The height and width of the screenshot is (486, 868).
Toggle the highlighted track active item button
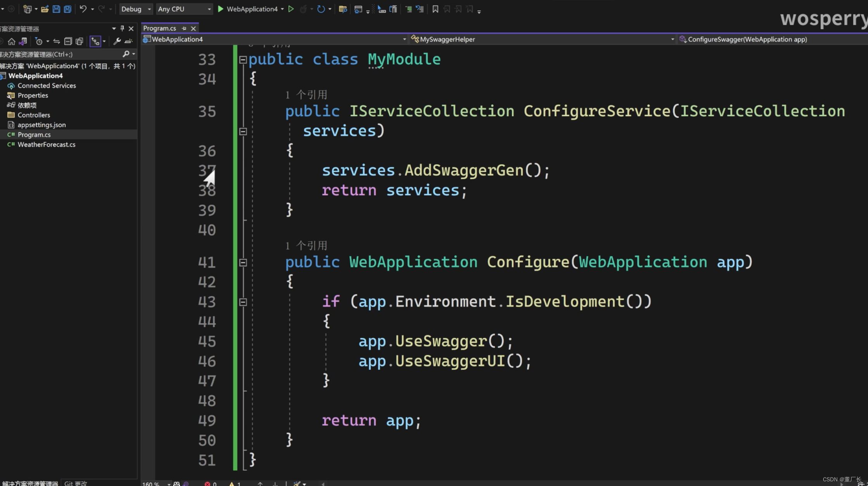point(95,41)
